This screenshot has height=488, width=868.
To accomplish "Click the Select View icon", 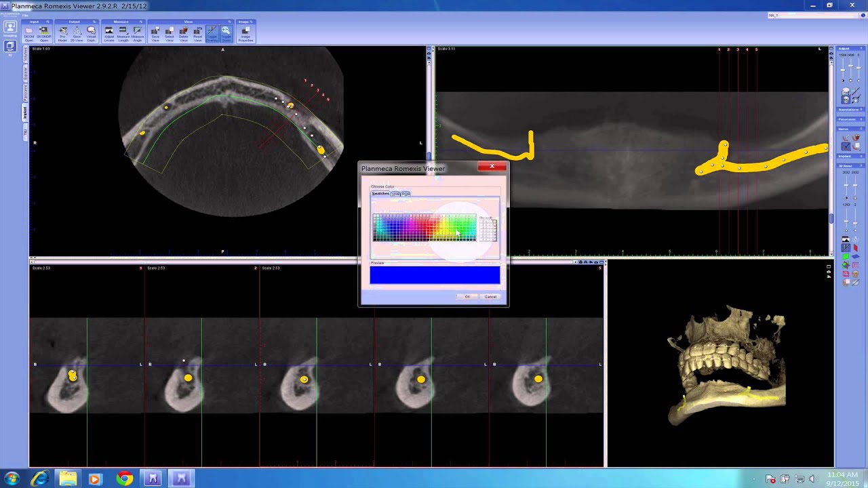I will 170,34.
